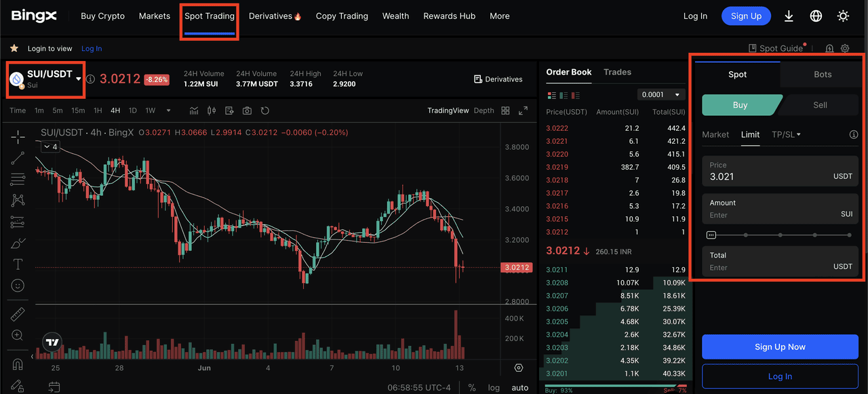868x394 pixels.
Task: Open the multi-chart grid layout icon
Action: coord(505,111)
